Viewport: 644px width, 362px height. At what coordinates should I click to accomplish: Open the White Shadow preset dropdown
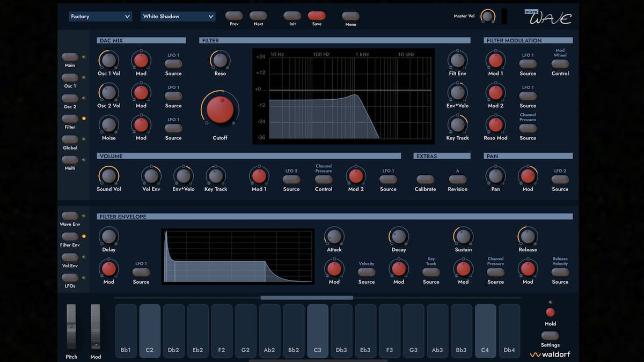(178, 17)
